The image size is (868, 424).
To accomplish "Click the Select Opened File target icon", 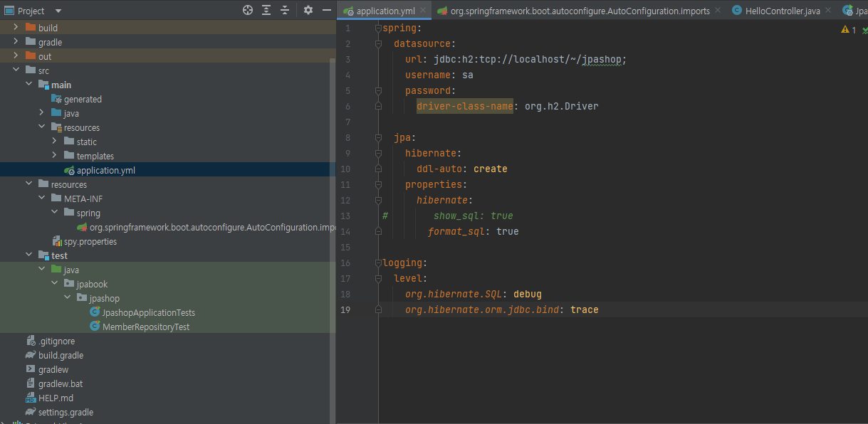I will pyautogui.click(x=248, y=10).
